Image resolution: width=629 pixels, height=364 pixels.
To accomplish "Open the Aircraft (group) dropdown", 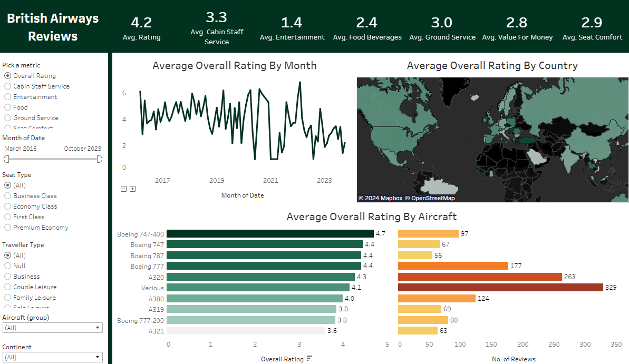I will click(52, 328).
